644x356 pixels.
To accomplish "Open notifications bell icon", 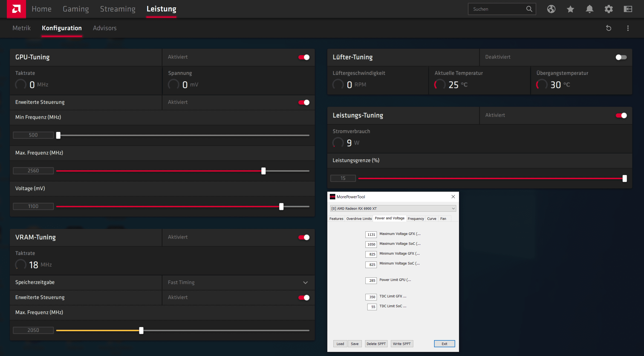I will pos(589,9).
